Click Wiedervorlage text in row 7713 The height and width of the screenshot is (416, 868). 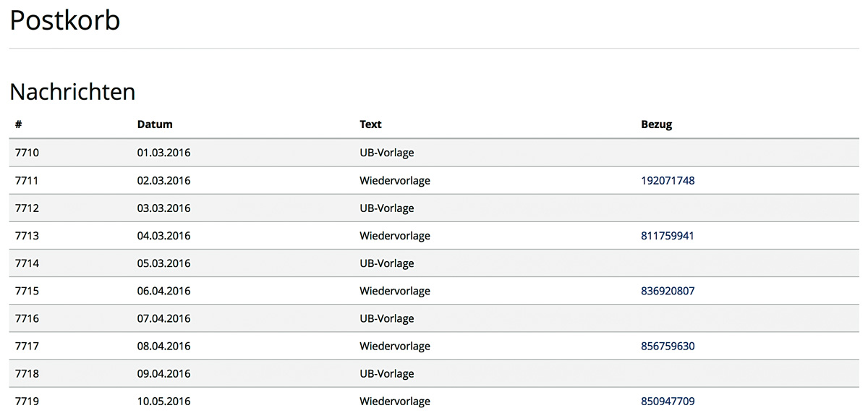[x=394, y=236]
